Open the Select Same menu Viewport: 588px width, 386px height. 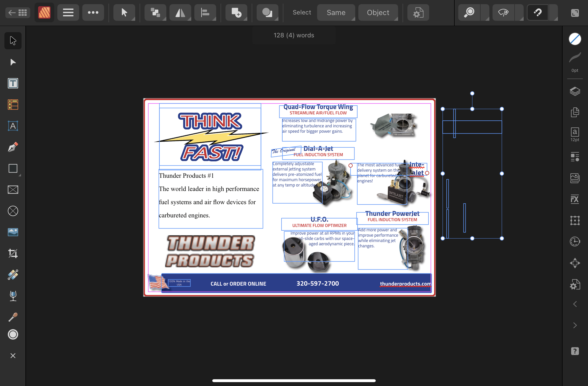pos(336,12)
